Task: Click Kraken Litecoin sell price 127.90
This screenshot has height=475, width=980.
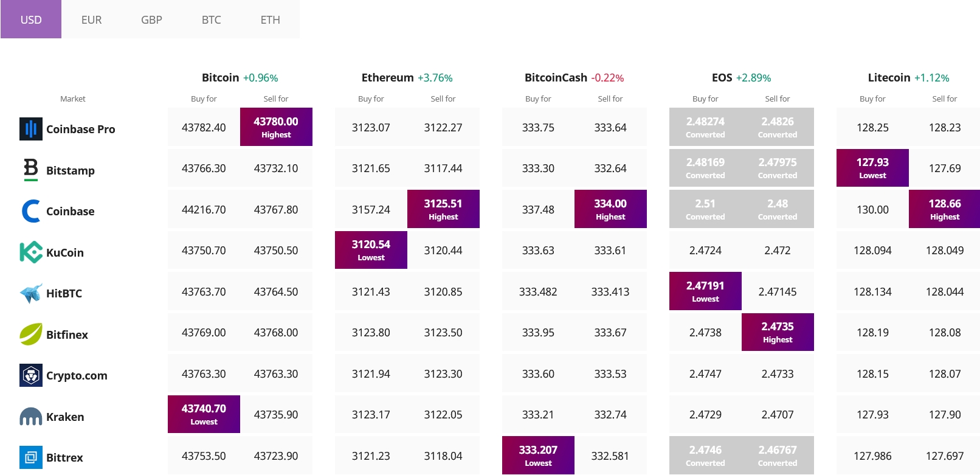Action: 945,415
